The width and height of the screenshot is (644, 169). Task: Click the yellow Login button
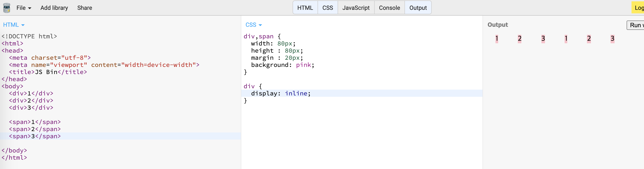click(638, 8)
